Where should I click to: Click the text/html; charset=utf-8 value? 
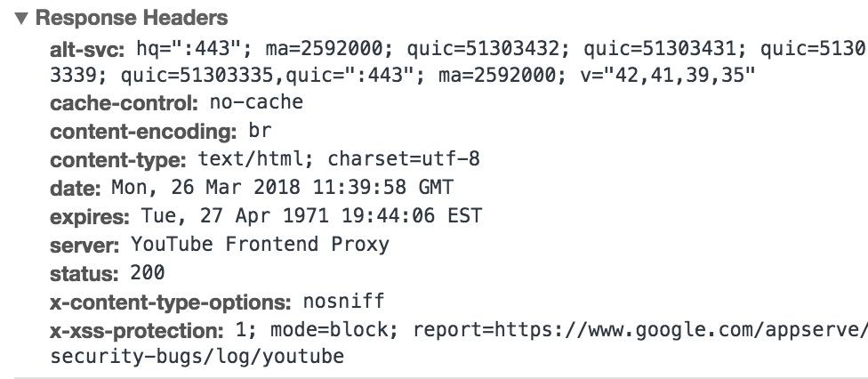click(339, 159)
